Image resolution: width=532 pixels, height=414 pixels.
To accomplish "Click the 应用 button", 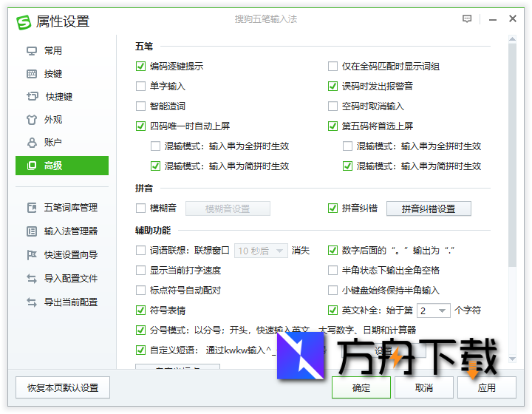I will pyautogui.click(x=486, y=387).
